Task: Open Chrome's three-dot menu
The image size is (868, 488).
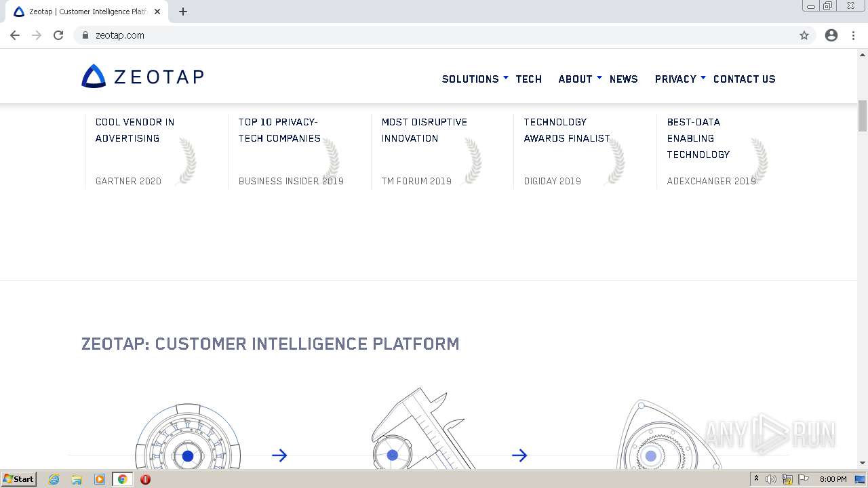Action: (854, 35)
